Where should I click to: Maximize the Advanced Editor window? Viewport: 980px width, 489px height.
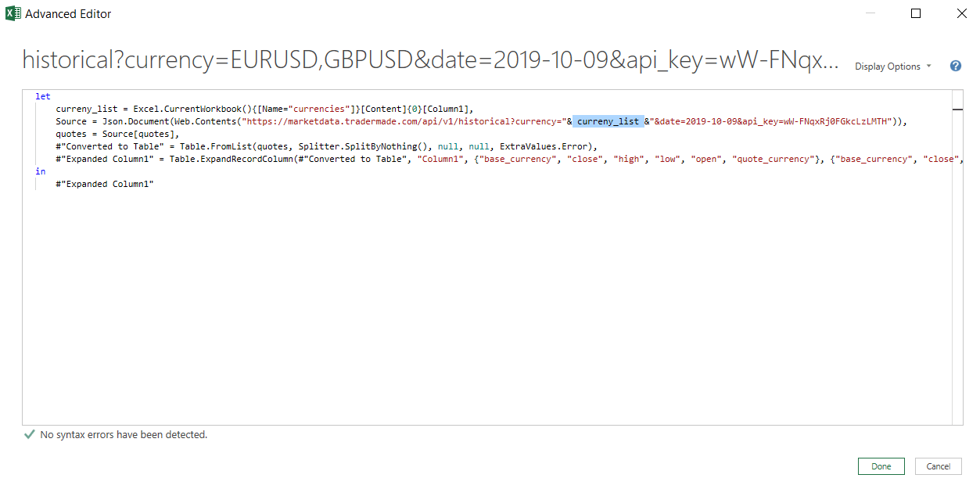tap(916, 13)
